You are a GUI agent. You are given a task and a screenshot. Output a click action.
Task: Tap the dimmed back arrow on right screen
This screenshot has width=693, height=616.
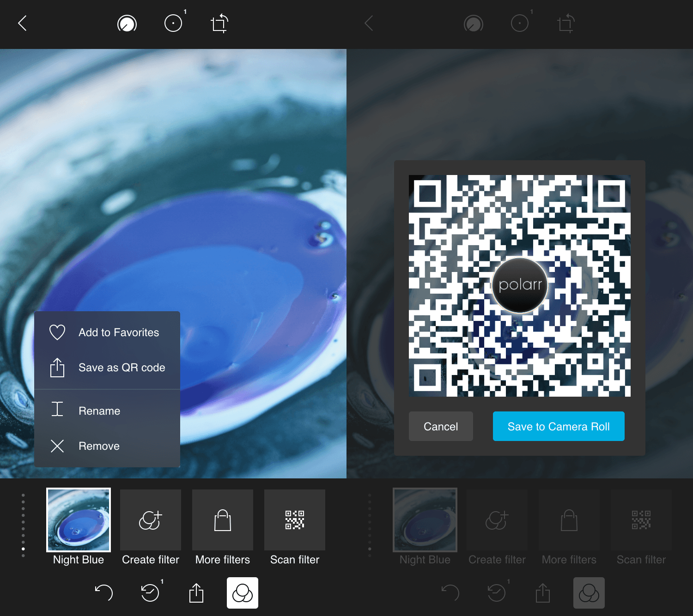pyautogui.click(x=369, y=23)
